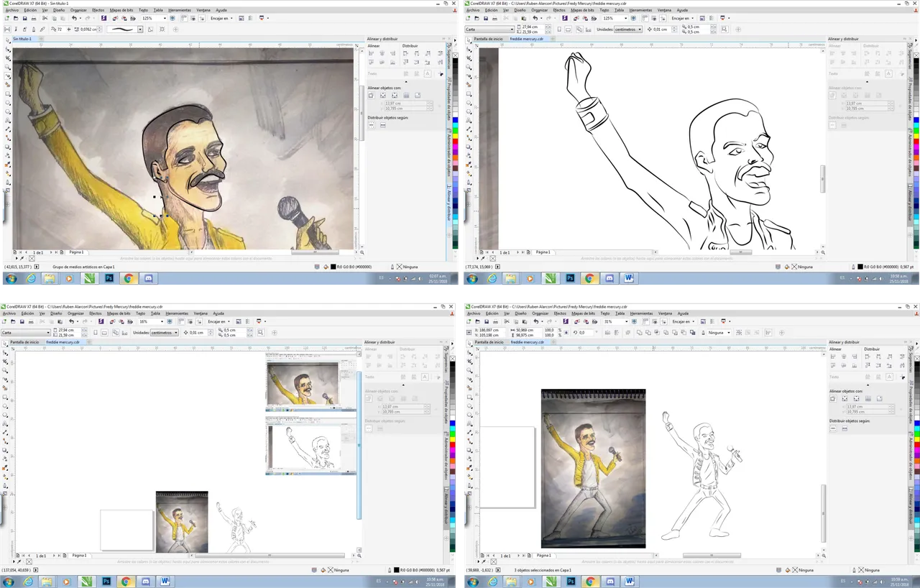The width and height of the screenshot is (920, 588).
Task: Toggle Active objects align option, top-left panel
Action: (372, 95)
